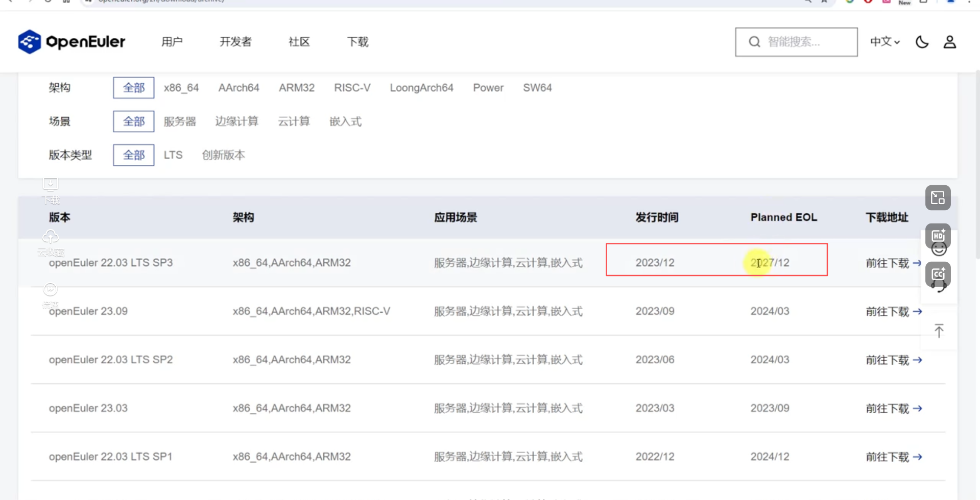Click the search magnifier icon
Image resolution: width=980 pixels, height=500 pixels.
pos(754,42)
